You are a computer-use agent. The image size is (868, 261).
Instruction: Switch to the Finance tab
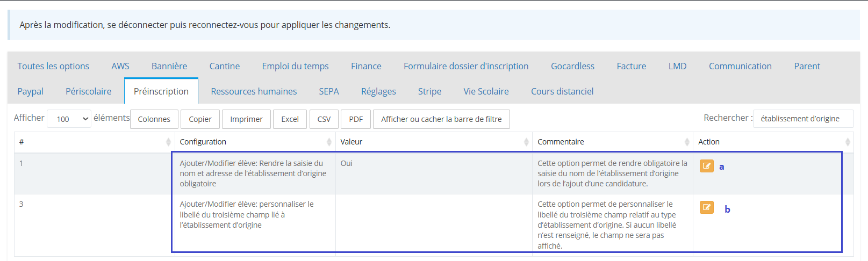pyautogui.click(x=366, y=66)
